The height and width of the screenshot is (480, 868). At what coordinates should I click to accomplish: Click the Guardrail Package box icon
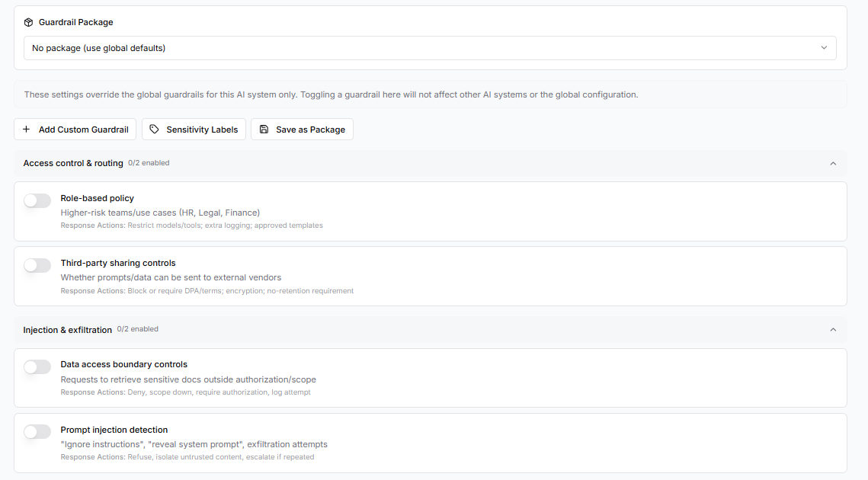coord(28,22)
